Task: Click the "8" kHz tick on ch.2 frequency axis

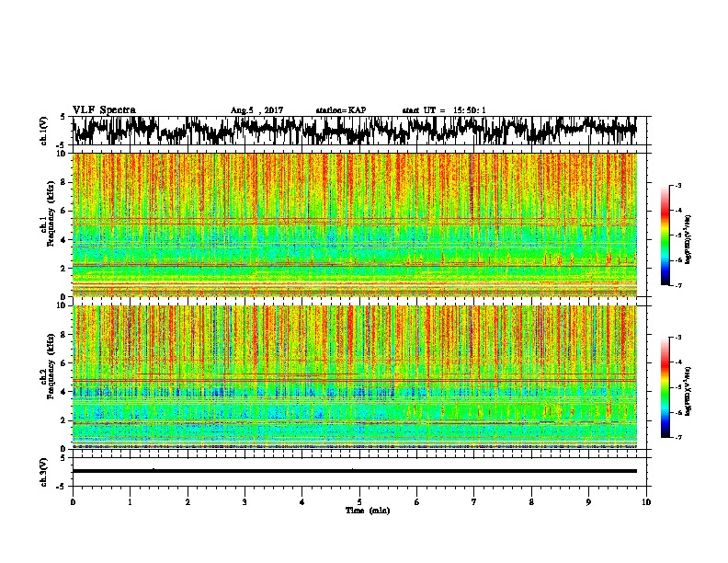Action: (64, 334)
